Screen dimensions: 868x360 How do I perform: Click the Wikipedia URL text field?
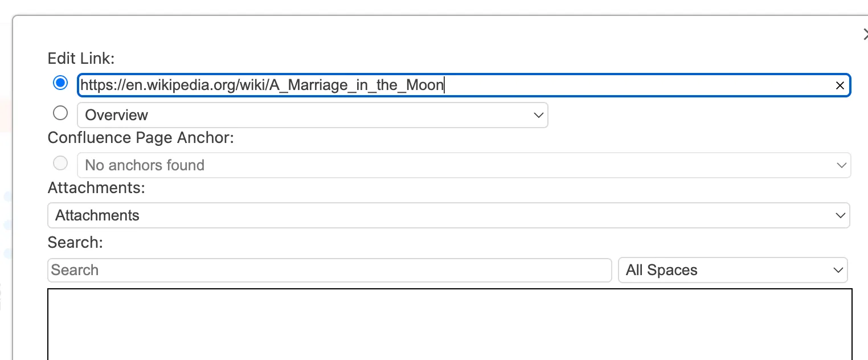456,85
